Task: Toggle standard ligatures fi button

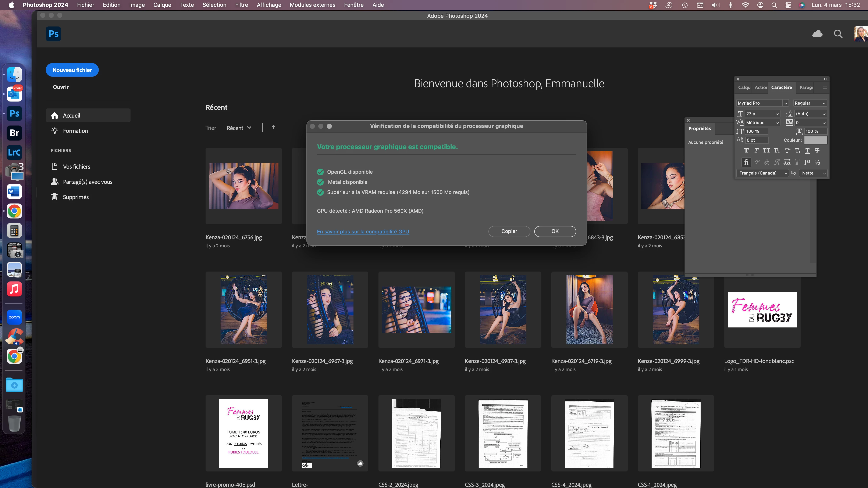Action: coord(746,162)
